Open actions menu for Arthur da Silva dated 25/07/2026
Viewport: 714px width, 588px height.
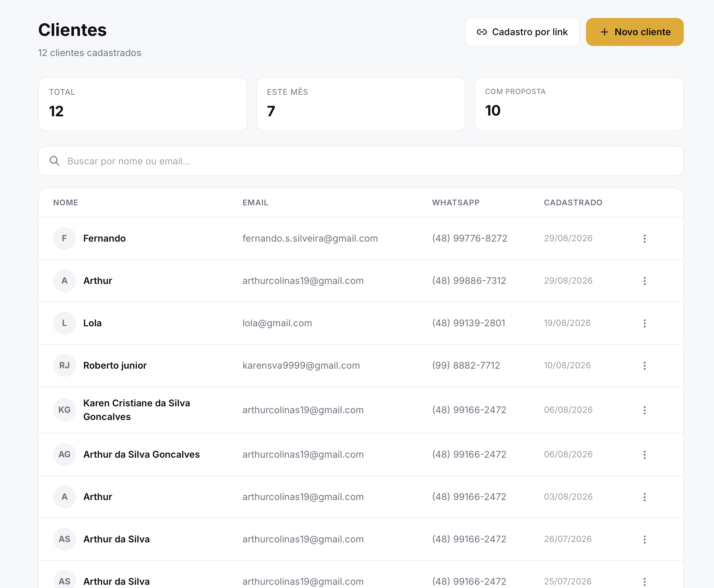tap(645, 582)
